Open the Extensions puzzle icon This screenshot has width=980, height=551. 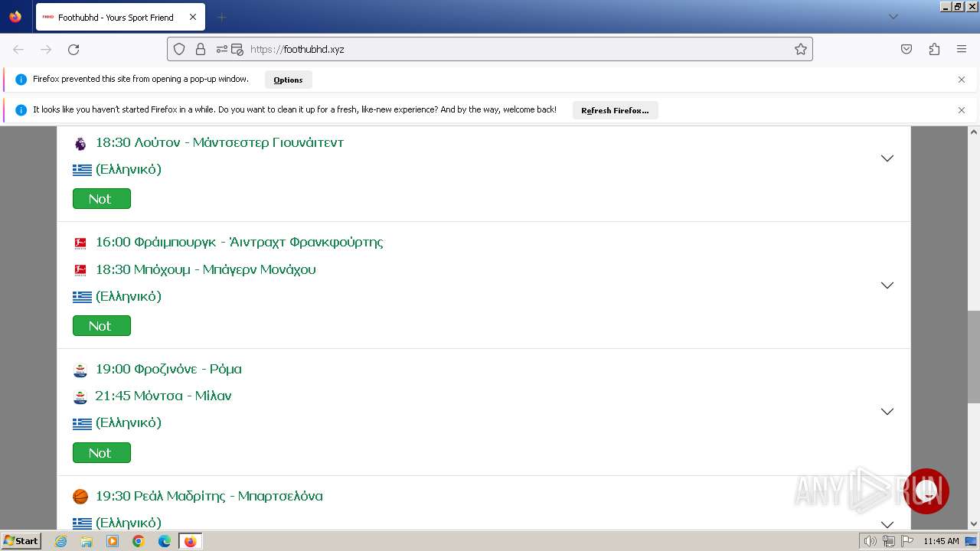[x=934, y=49]
